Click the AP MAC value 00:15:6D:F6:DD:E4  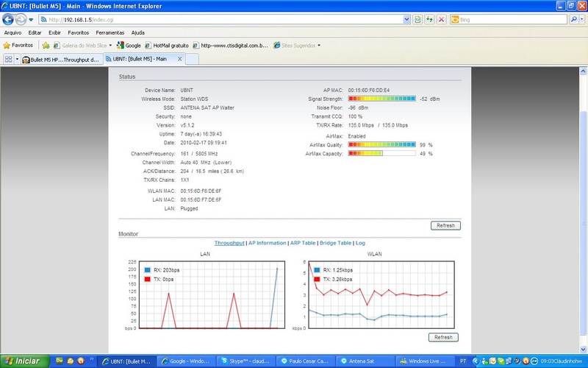tap(369, 90)
